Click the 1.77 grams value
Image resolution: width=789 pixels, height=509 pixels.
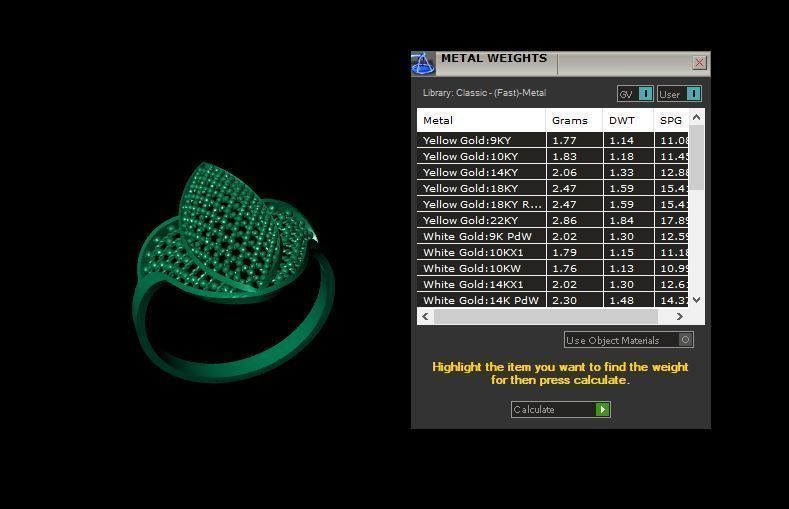(564, 140)
